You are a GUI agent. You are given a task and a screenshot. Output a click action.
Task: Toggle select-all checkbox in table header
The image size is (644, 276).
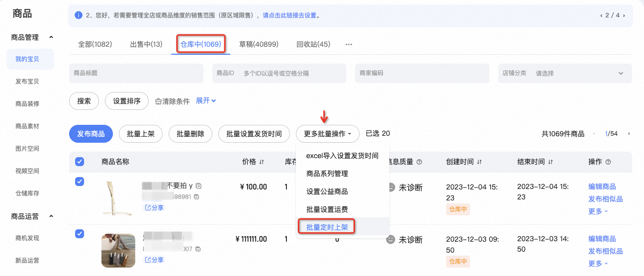tap(79, 162)
